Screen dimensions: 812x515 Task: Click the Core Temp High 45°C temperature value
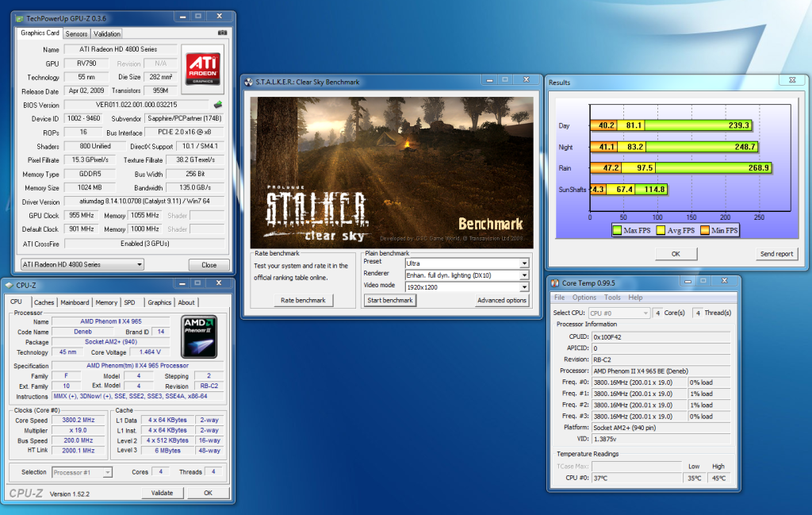pyautogui.click(x=718, y=478)
